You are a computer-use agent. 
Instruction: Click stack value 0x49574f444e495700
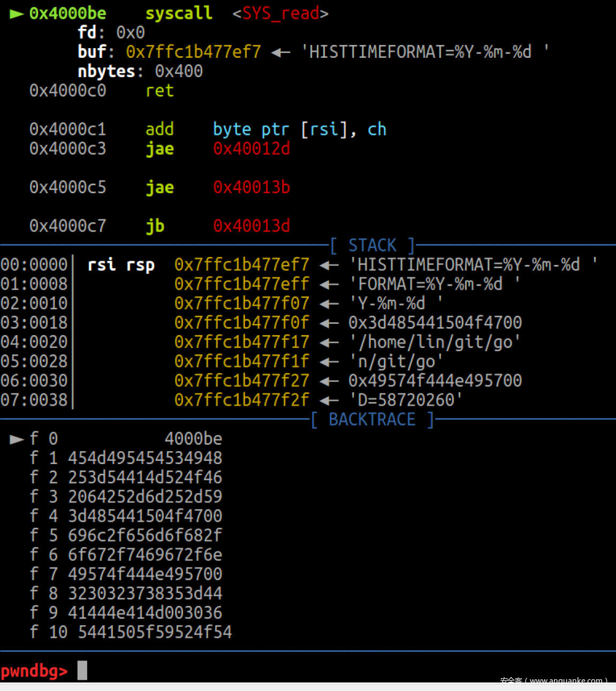tap(435, 381)
